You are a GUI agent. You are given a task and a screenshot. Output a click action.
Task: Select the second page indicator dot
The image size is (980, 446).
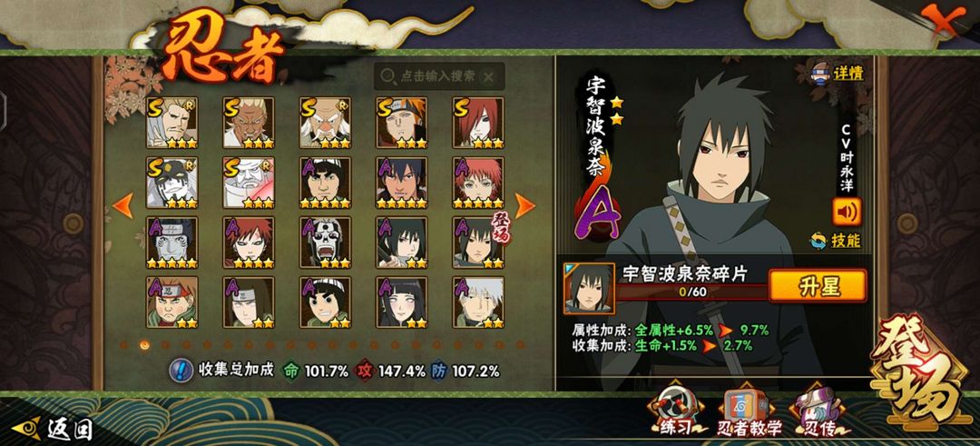(x=145, y=344)
